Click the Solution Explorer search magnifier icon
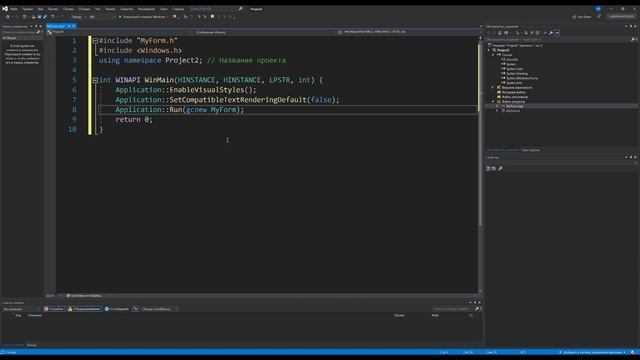The height and width of the screenshot is (360, 640). [633, 40]
